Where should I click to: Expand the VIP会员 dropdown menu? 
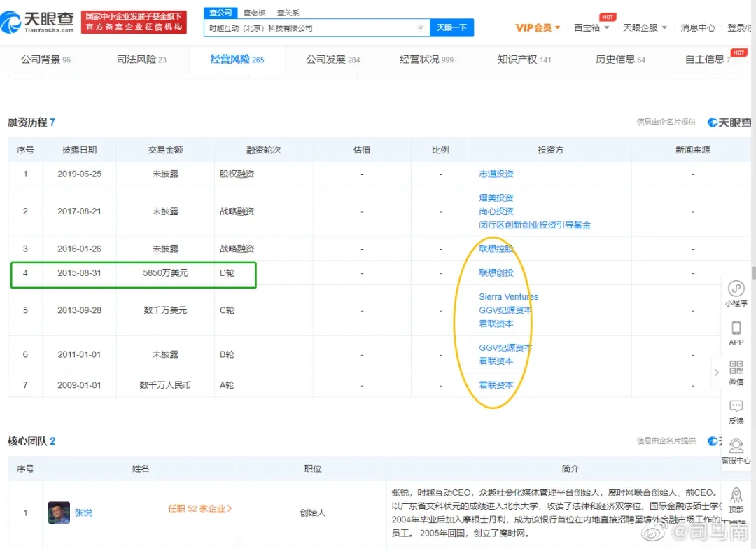pyautogui.click(x=538, y=28)
